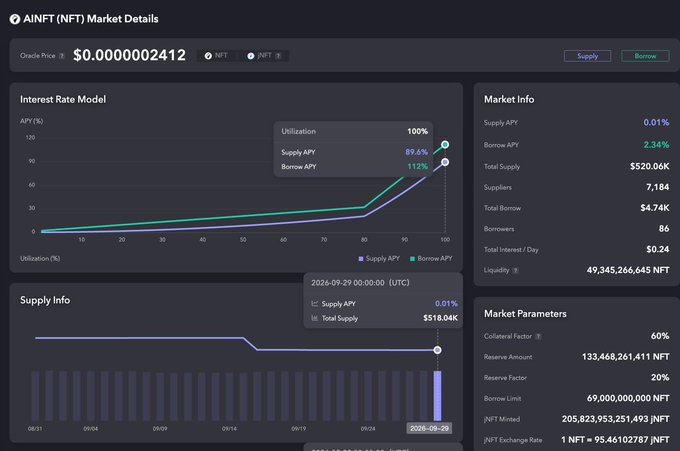Open the Liquidity help icon
This screenshot has width=680, height=451.
click(x=515, y=271)
